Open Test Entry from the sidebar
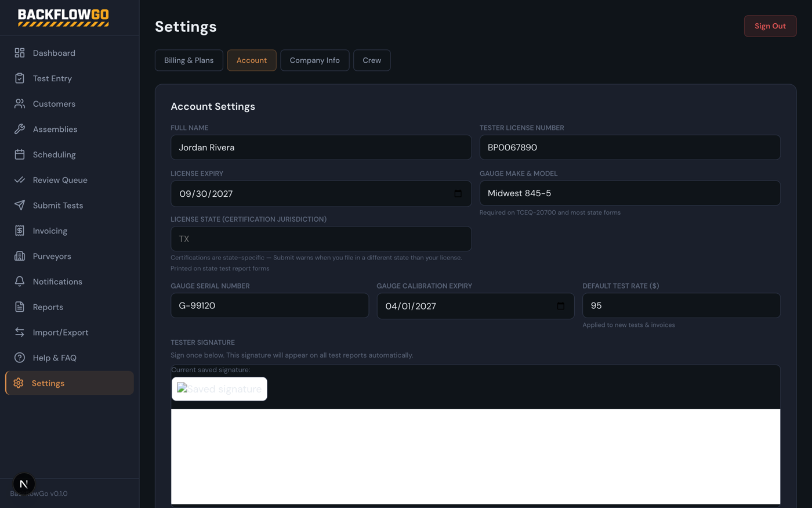 [70, 78]
